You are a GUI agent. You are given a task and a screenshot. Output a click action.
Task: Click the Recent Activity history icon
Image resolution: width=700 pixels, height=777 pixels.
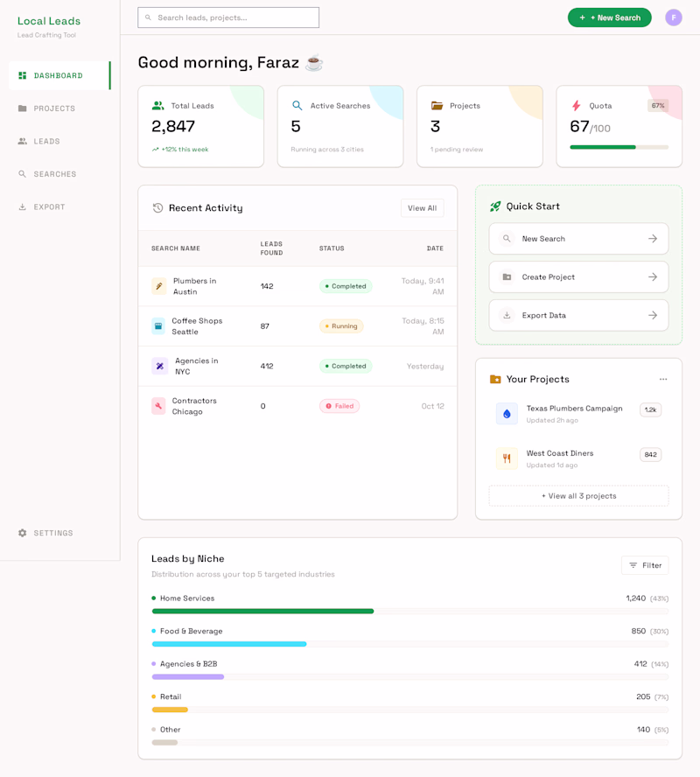coord(157,208)
